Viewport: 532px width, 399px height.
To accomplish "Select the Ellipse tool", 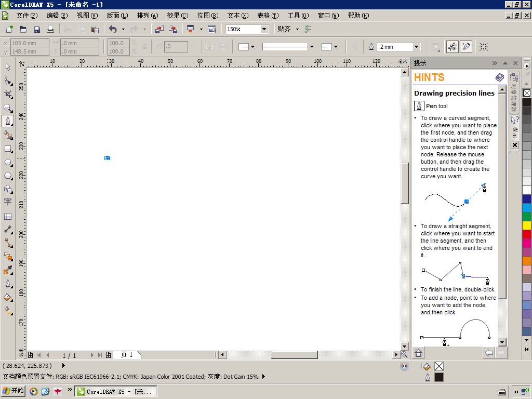I will 8,162.
